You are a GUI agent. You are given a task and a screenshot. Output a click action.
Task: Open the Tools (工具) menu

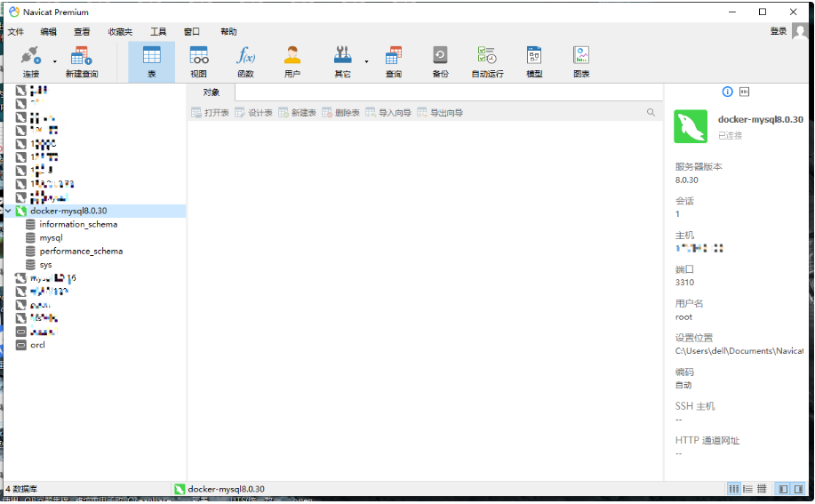158,32
